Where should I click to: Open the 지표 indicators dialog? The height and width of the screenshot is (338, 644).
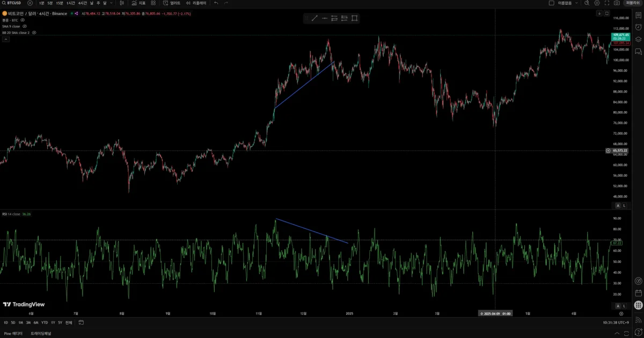[138, 3]
